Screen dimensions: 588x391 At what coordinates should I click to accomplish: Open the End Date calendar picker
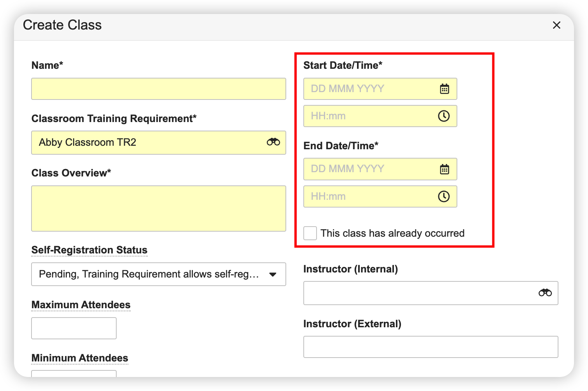(444, 169)
